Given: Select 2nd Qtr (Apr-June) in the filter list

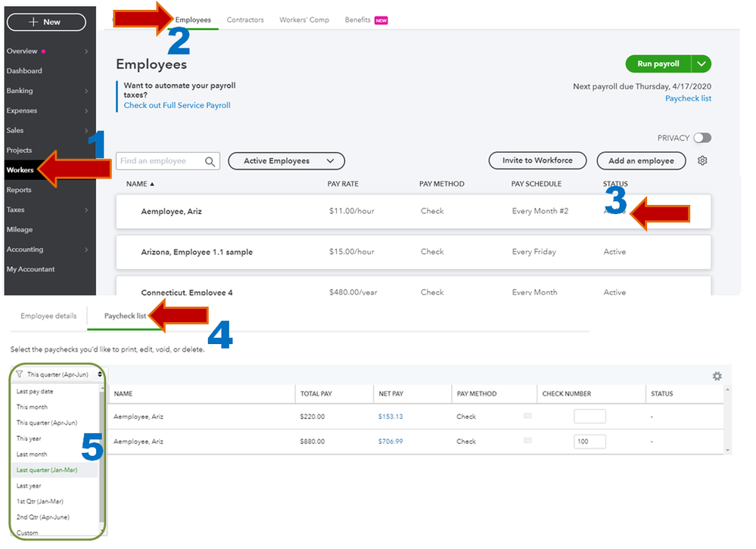Looking at the screenshot, I should click(42, 517).
